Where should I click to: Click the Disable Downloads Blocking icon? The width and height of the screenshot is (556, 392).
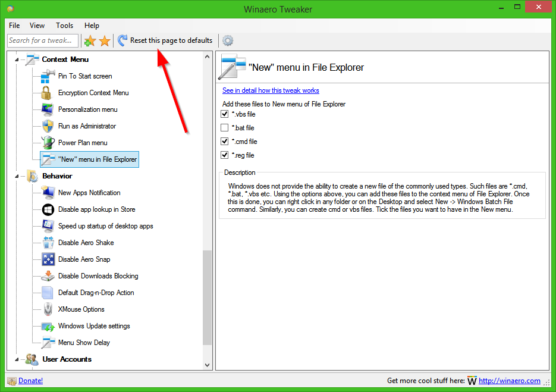48,276
